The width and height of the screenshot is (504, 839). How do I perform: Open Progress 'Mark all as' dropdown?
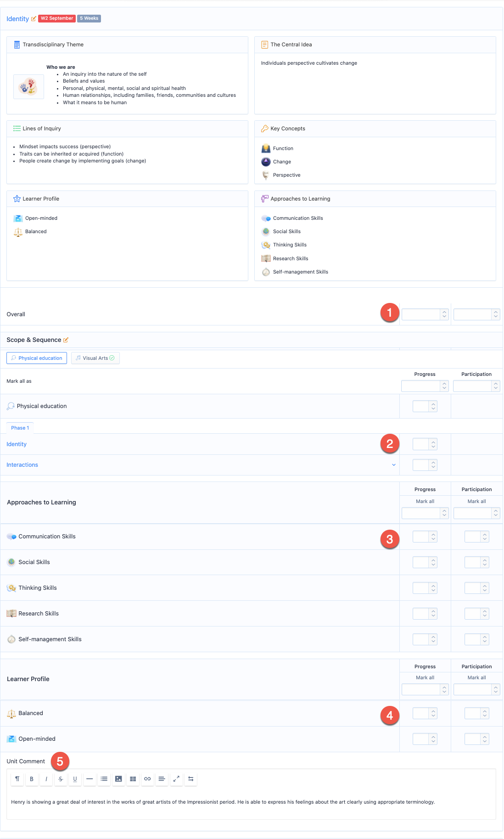click(x=425, y=386)
